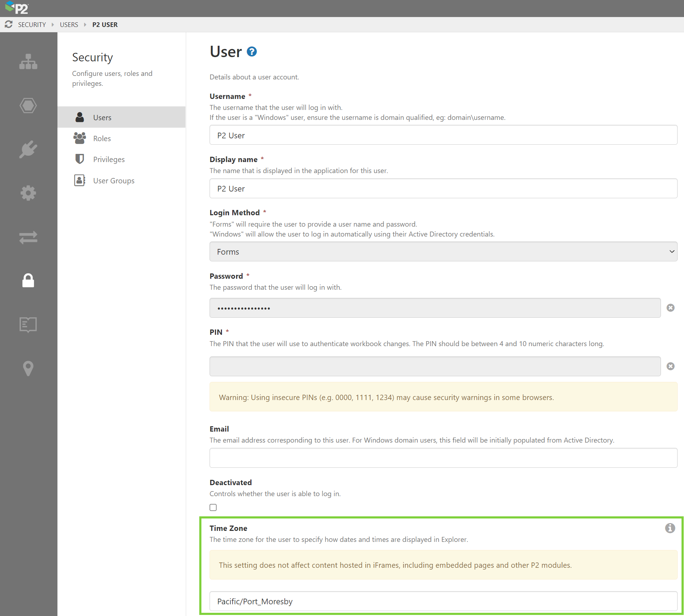Image resolution: width=684 pixels, height=616 pixels.
Task: Click the blue help icon beside User
Action: point(251,52)
